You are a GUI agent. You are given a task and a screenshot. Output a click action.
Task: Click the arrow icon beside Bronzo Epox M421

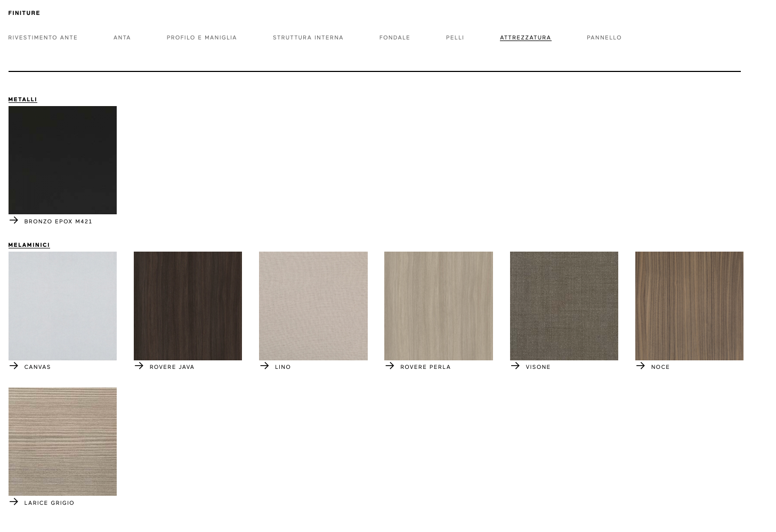tap(14, 220)
